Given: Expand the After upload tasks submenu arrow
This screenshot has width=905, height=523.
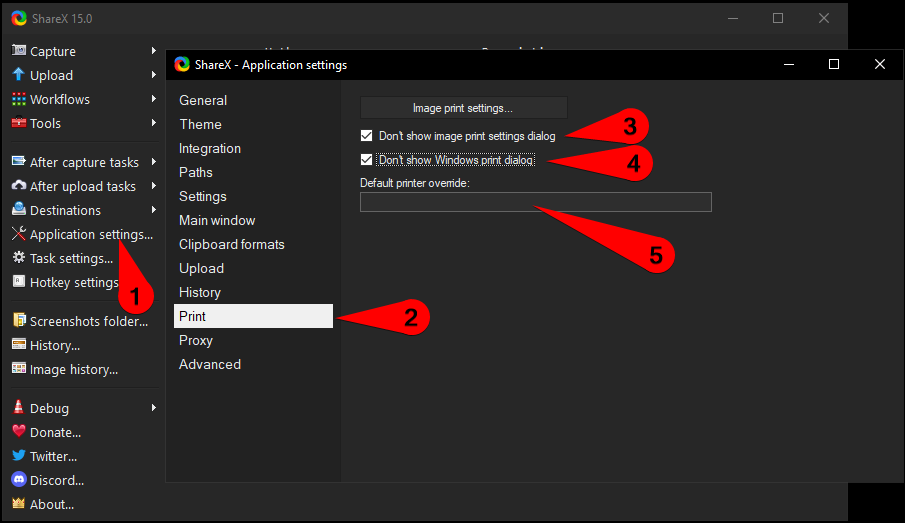Looking at the screenshot, I should pos(154,185).
